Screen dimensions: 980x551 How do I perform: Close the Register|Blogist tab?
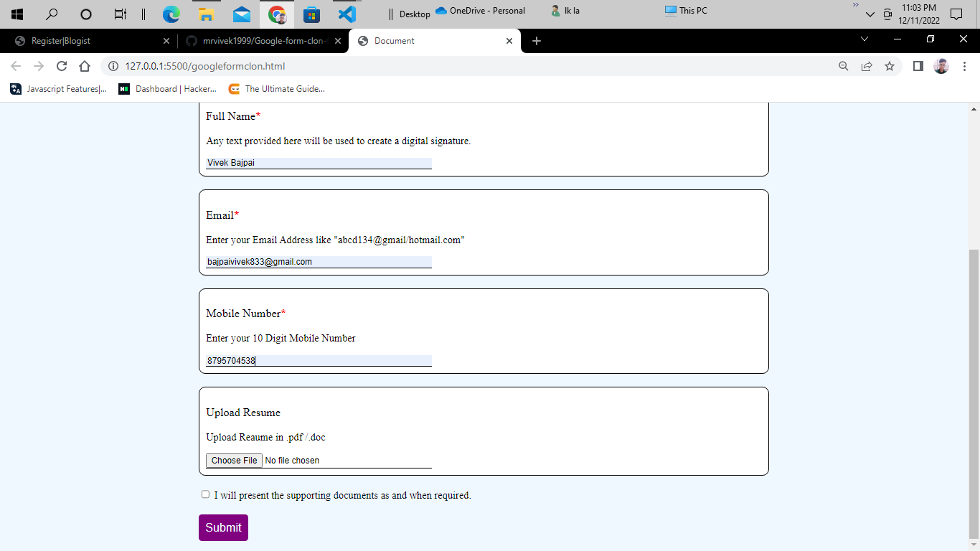coord(166,41)
